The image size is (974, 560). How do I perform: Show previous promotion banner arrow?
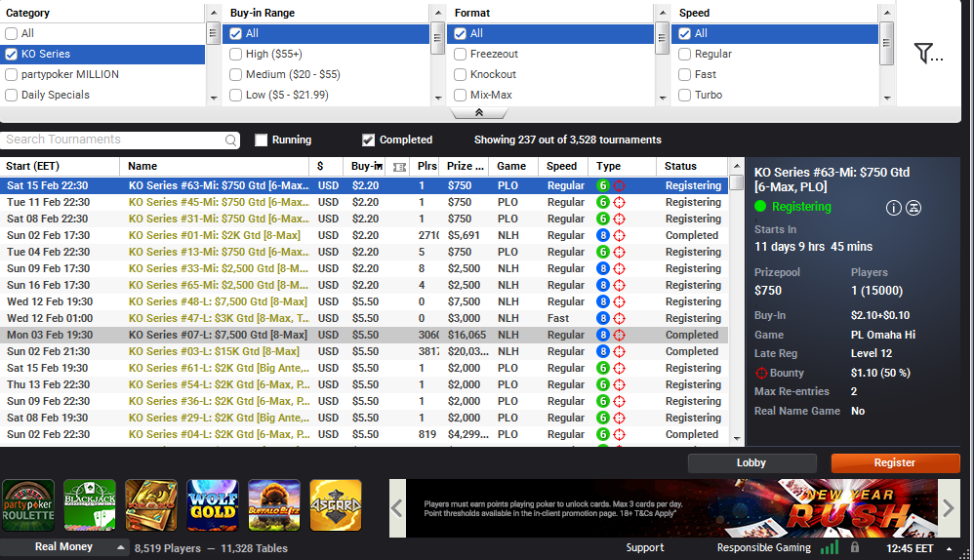coord(397,508)
